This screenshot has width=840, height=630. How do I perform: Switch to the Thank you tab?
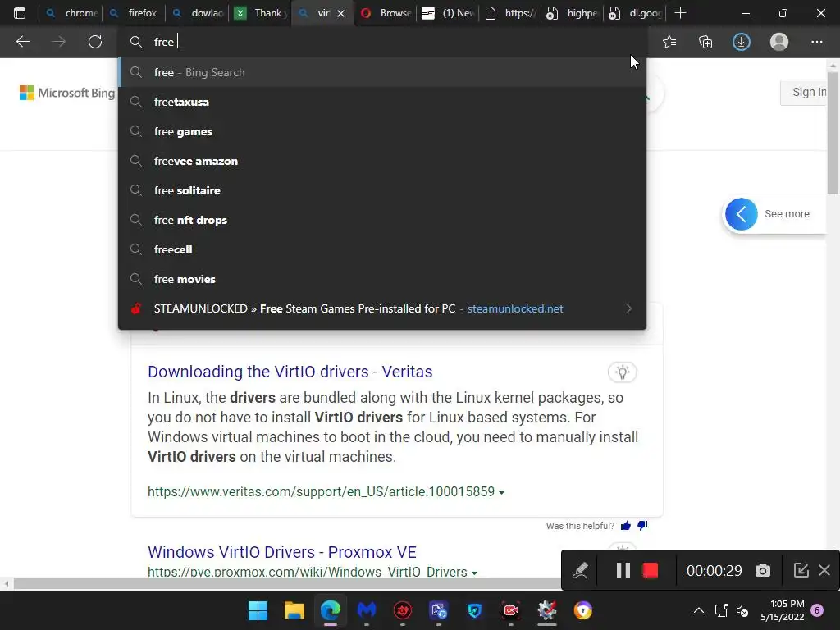[261, 13]
